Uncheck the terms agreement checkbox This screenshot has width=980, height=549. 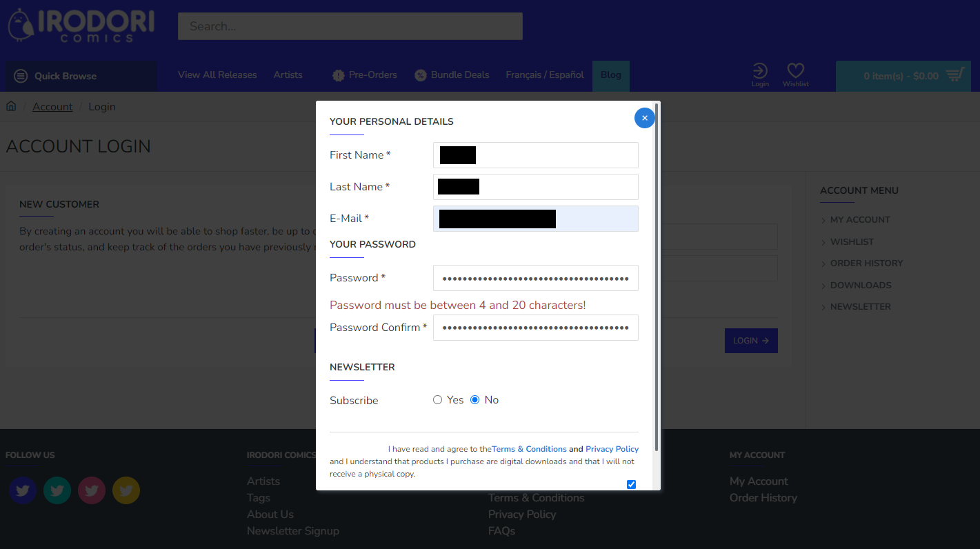tap(631, 484)
